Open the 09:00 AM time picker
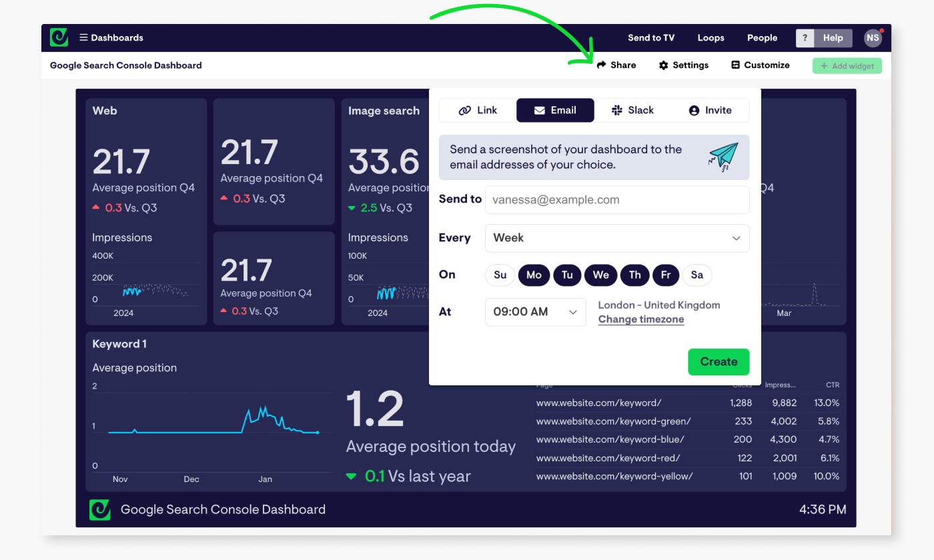Viewport: 934px width, 560px height. 535,312
